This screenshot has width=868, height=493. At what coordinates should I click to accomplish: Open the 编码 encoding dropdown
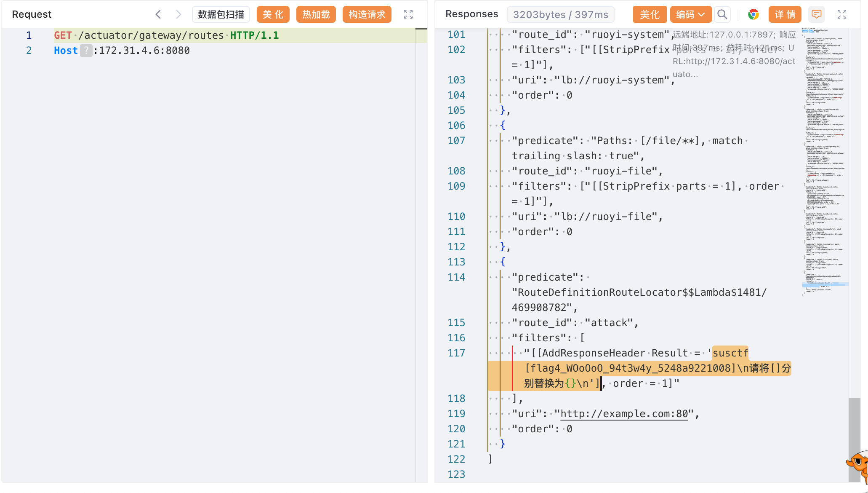click(690, 14)
